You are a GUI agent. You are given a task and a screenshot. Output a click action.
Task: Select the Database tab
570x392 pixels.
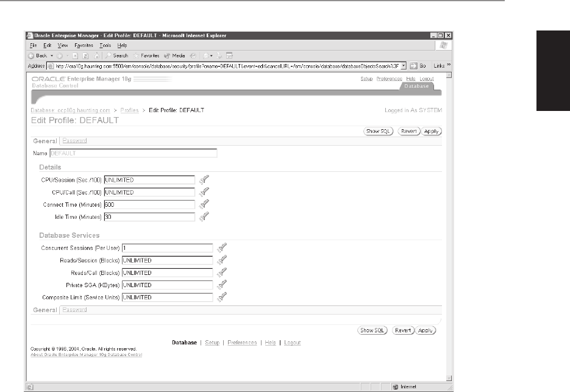coord(416,86)
